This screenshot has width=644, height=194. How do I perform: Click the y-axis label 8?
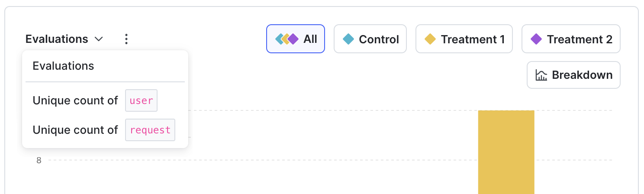39,161
